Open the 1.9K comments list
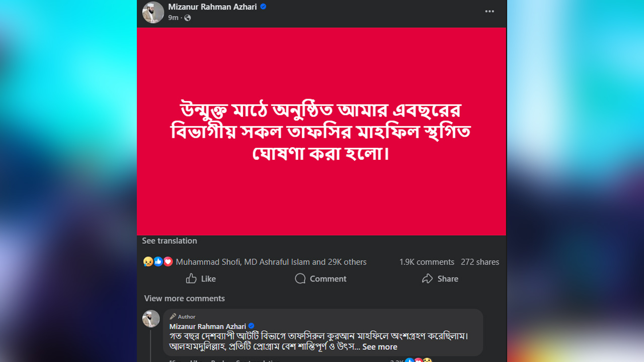 pyautogui.click(x=427, y=261)
